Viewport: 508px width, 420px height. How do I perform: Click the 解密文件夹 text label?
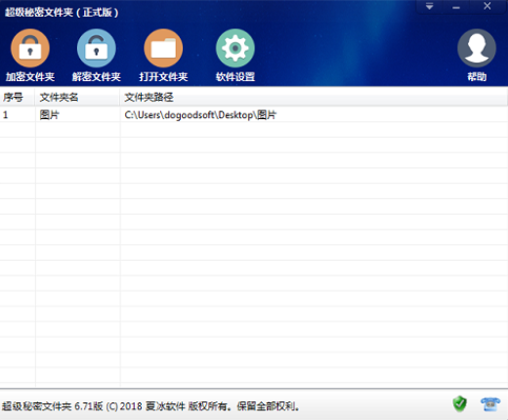pyautogui.click(x=97, y=77)
